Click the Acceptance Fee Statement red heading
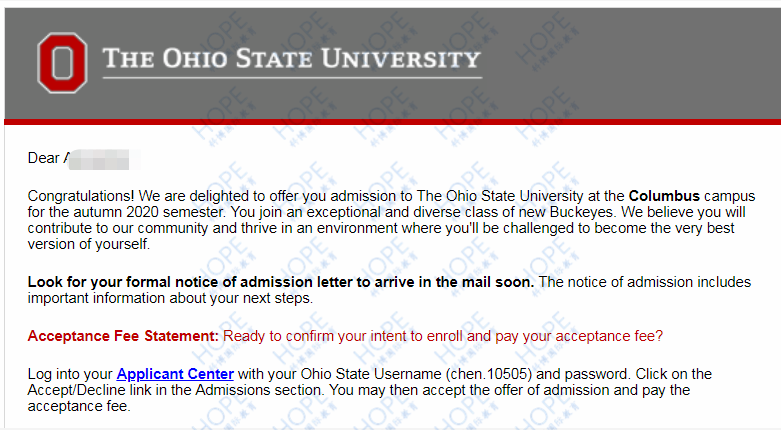The height and width of the screenshot is (430, 781). 123,336
